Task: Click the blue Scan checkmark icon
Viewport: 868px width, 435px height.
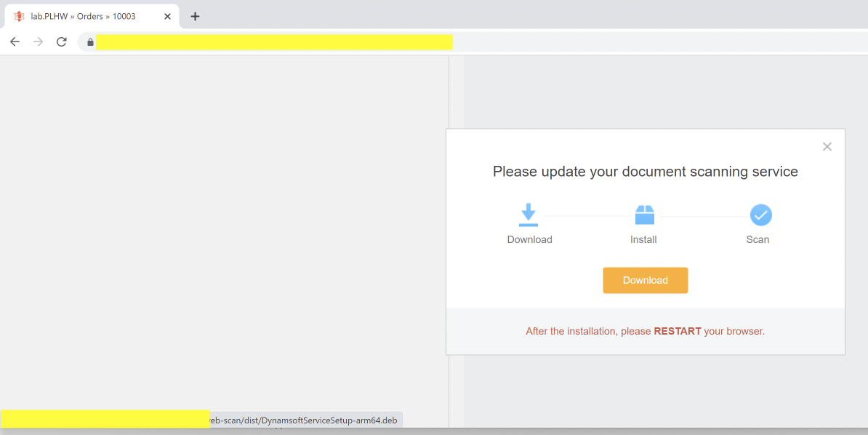Action: [x=759, y=214]
